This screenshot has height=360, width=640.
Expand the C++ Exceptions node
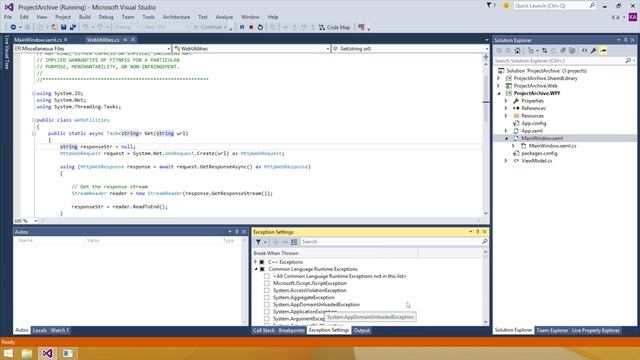pos(256,262)
